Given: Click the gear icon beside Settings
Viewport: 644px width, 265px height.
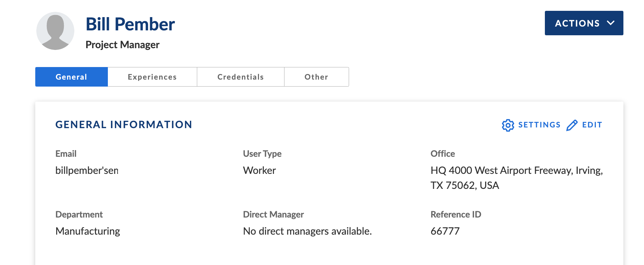Looking at the screenshot, I should [x=508, y=125].
